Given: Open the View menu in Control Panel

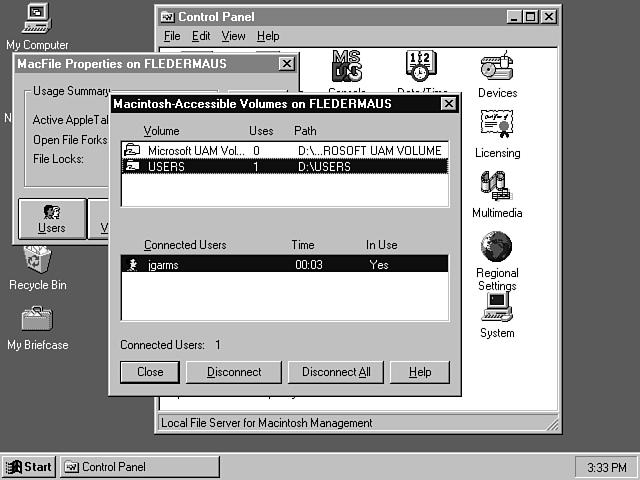Looking at the screenshot, I should point(233,36).
